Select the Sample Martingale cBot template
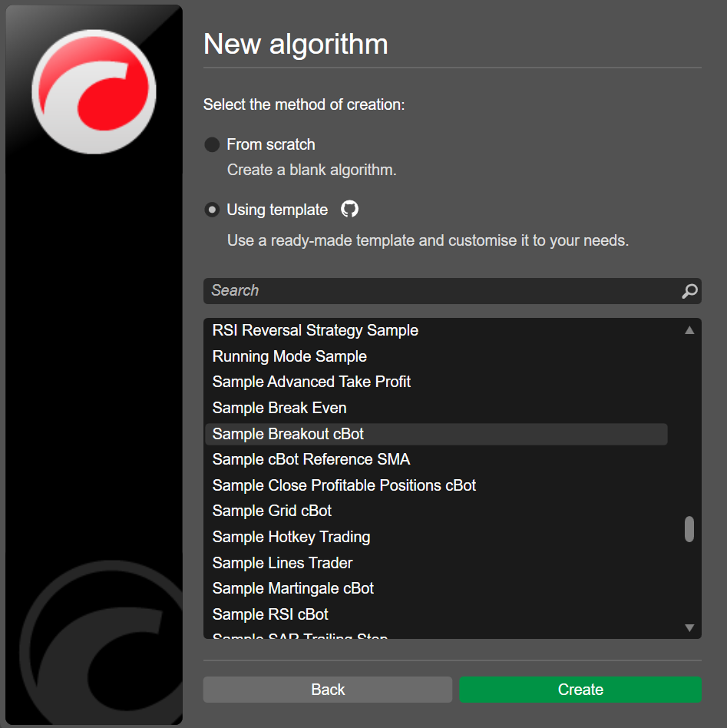This screenshot has height=728, width=727. coord(292,588)
